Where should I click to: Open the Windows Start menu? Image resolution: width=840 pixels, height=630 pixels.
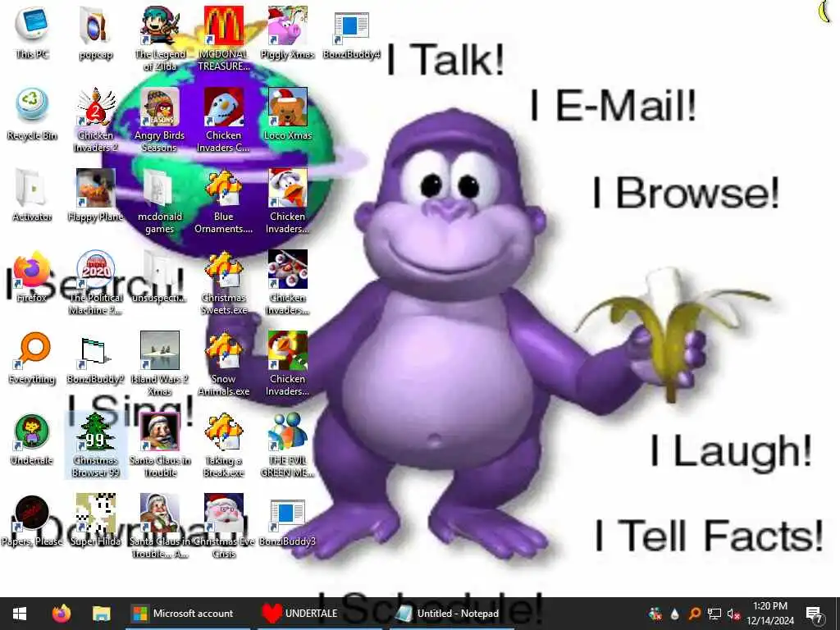pyautogui.click(x=20, y=614)
